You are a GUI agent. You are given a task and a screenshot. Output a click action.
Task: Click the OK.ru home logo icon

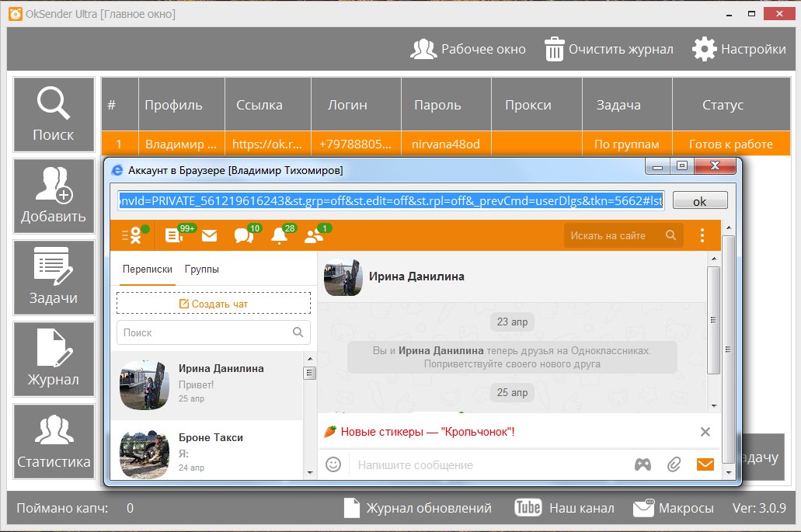134,235
